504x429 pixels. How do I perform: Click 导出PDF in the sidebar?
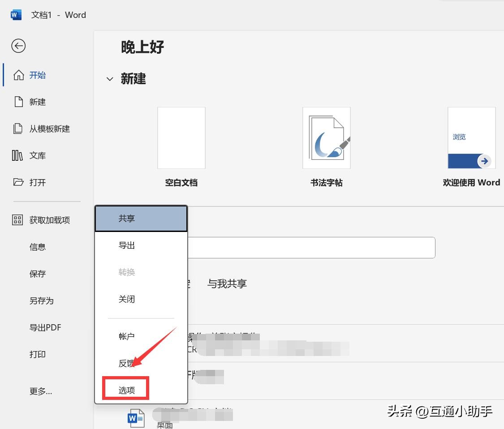click(x=45, y=328)
